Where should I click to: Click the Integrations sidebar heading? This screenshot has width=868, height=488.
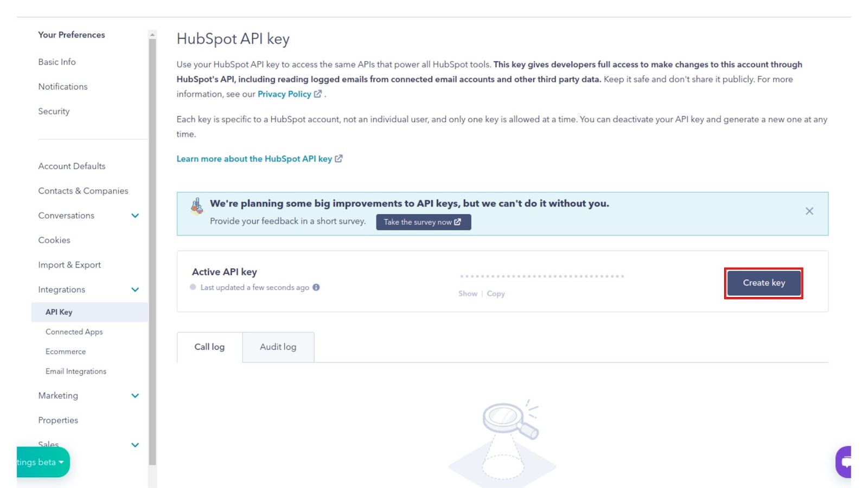coord(62,290)
